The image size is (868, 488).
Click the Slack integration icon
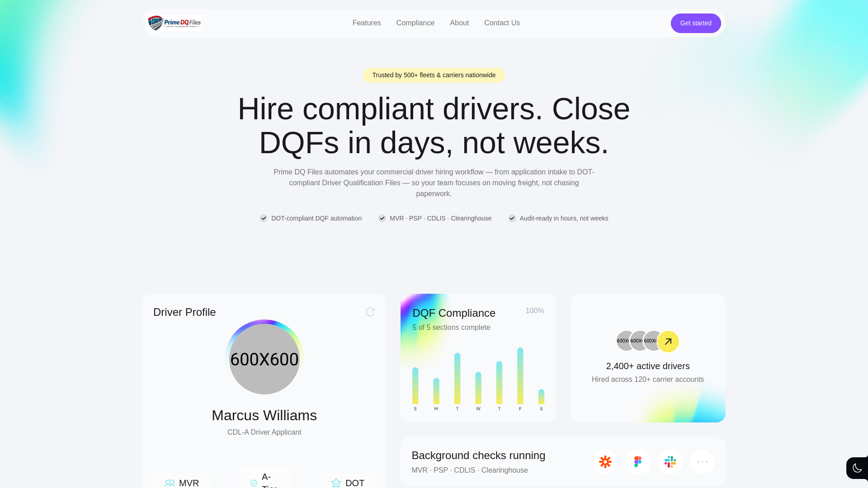point(670,462)
